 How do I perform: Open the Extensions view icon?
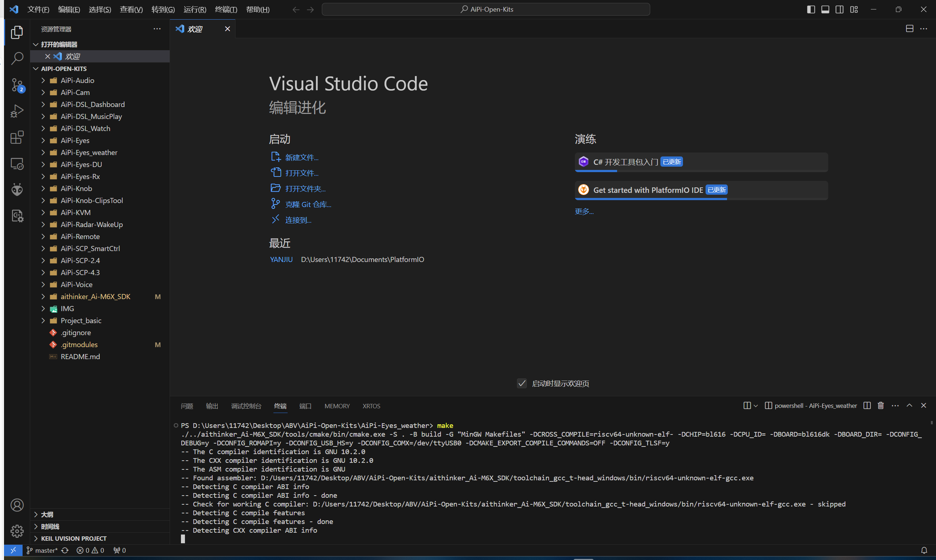[x=17, y=137]
